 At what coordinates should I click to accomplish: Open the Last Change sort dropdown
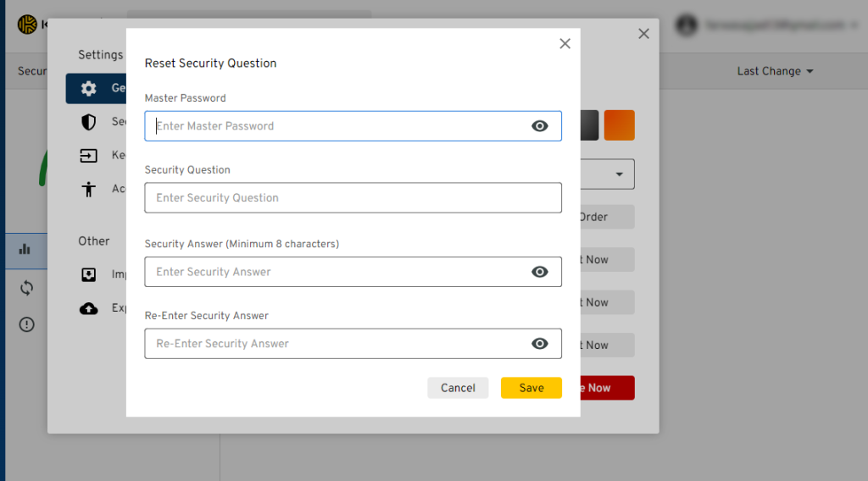tap(775, 71)
